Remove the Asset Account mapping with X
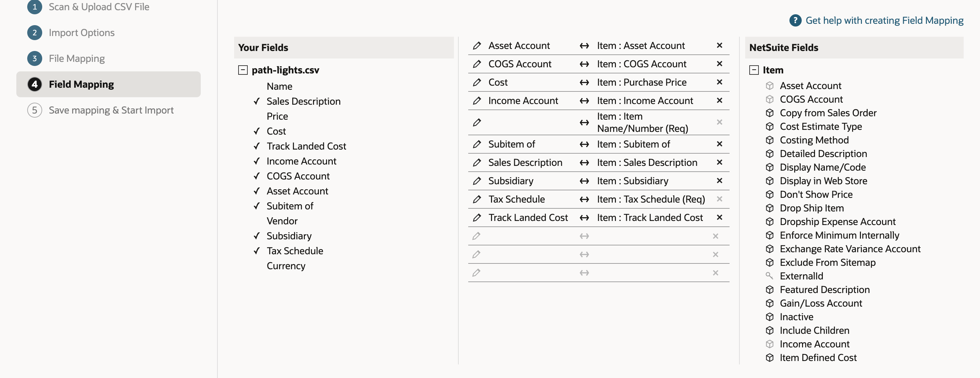980x378 pixels. 719,45
